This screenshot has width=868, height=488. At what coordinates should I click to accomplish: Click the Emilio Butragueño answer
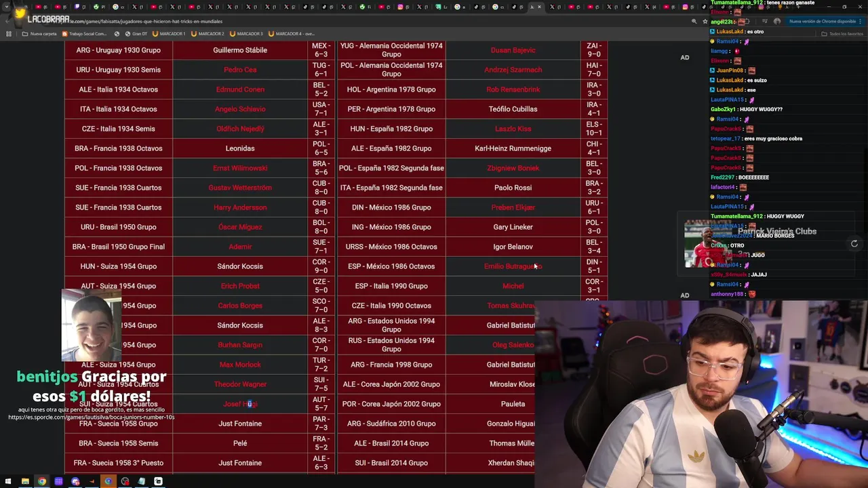coord(513,266)
